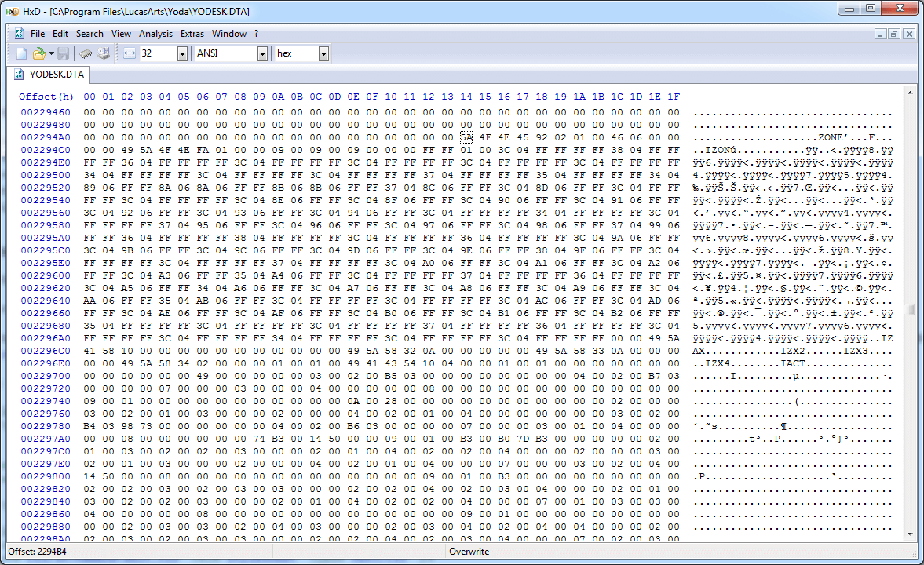Click the document icon left of File menu
Screen dimensions: 924x565
20,34
